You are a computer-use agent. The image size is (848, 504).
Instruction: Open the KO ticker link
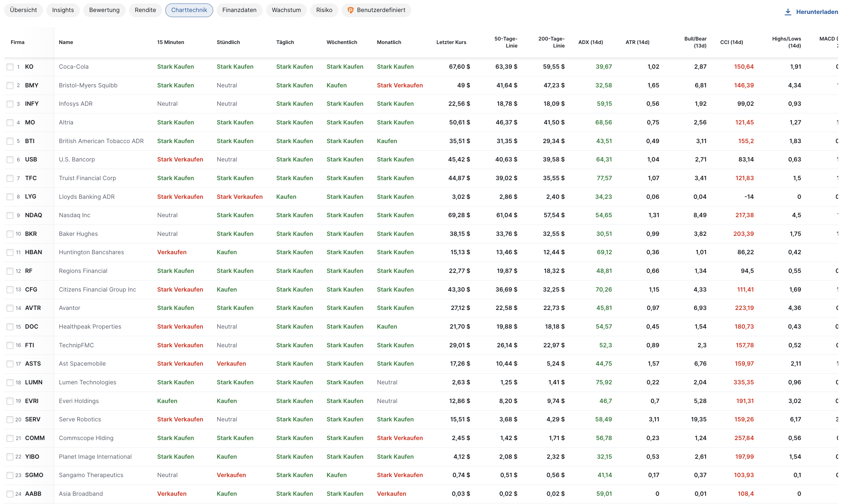coord(29,66)
